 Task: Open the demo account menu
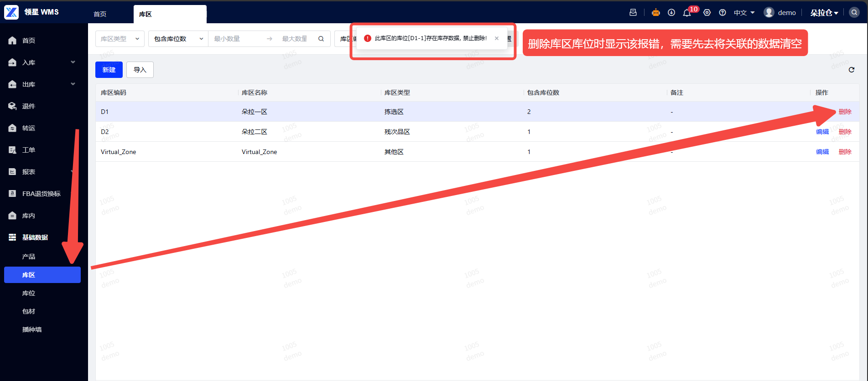[780, 13]
